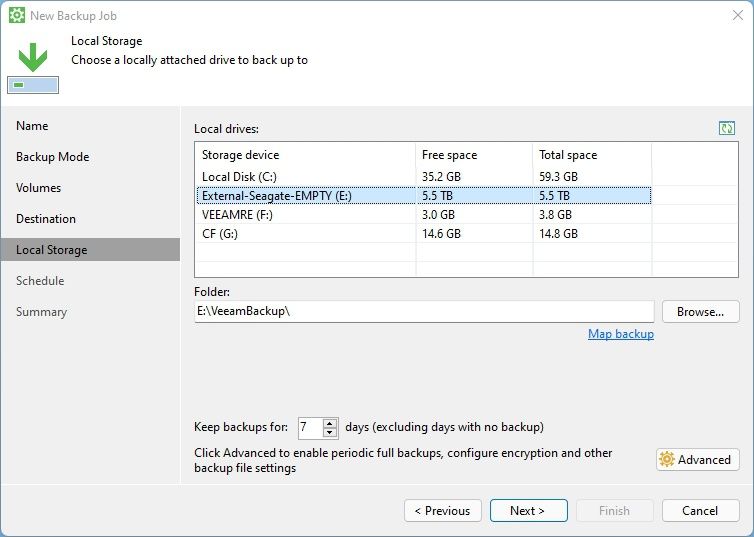754x537 pixels.
Task: Select CF (G:) drive row
Action: pyautogui.click(x=423, y=234)
